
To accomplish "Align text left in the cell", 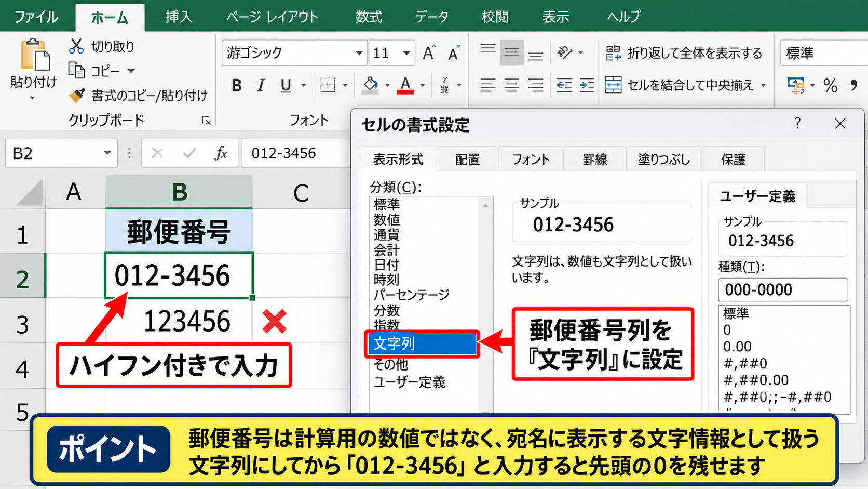I will click(x=487, y=85).
